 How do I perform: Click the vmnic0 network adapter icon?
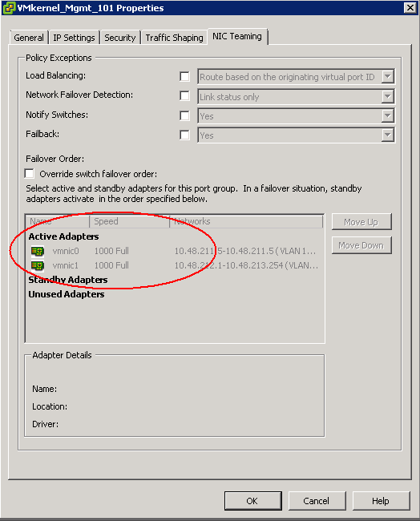point(38,251)
